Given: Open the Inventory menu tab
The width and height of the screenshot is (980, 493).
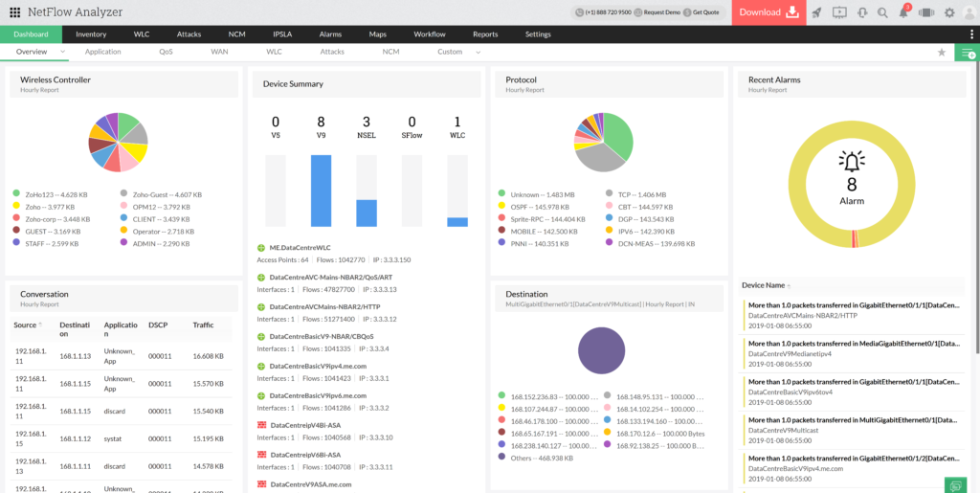Looking at the screenshot, I should [91, 34].
